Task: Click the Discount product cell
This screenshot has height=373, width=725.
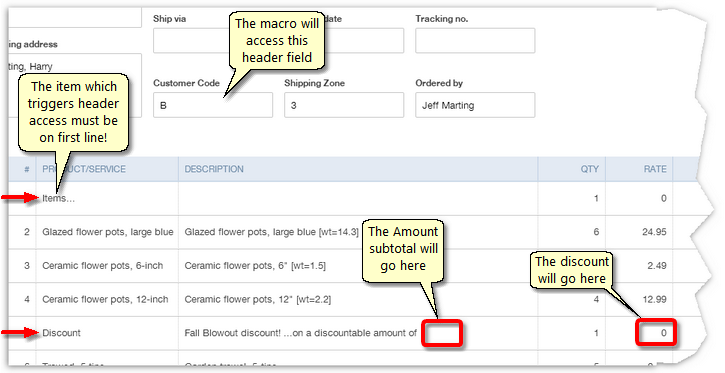Action: (x=107, y=333)
